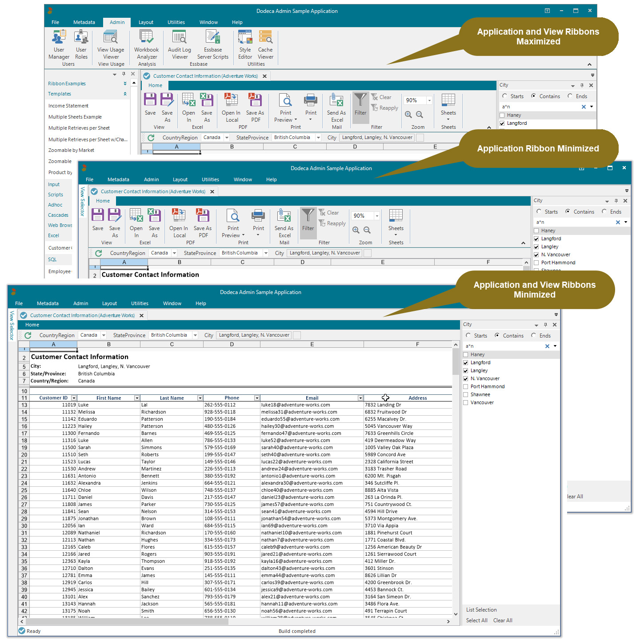The image size is (644, 644).
Task: Click Sheets icon in top window ribbon
Action: pyautogui.click(x=448, y=107)
